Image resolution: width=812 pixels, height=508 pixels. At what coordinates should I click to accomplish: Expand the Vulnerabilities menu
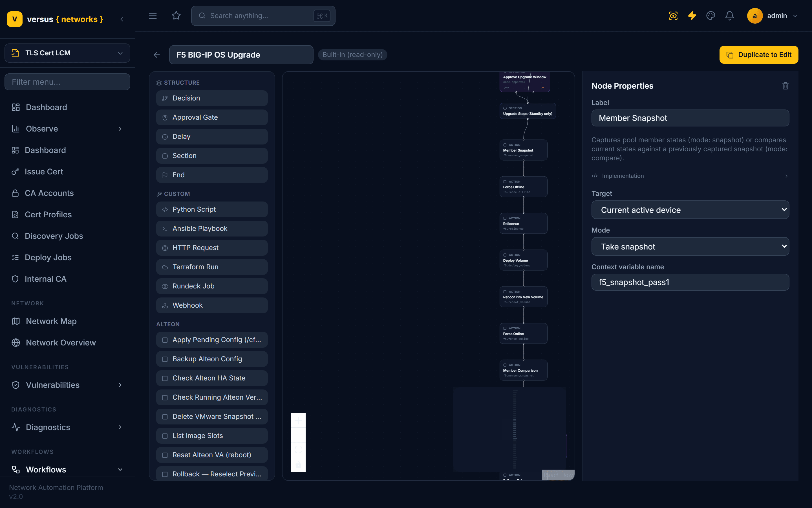pyautogui.click(x=67, y=385)
